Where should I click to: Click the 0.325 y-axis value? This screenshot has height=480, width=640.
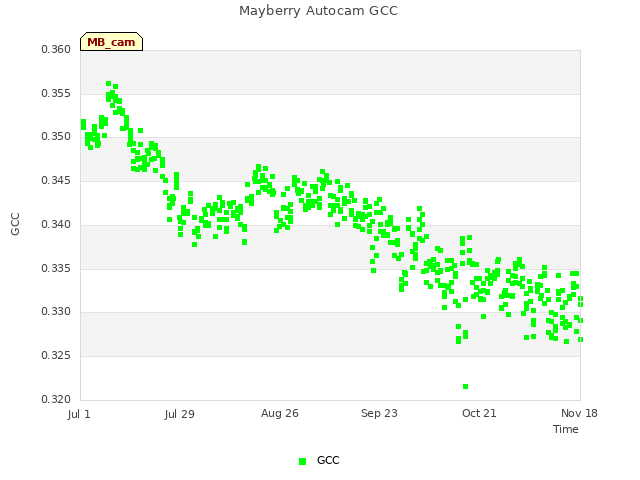coord(56,356)
